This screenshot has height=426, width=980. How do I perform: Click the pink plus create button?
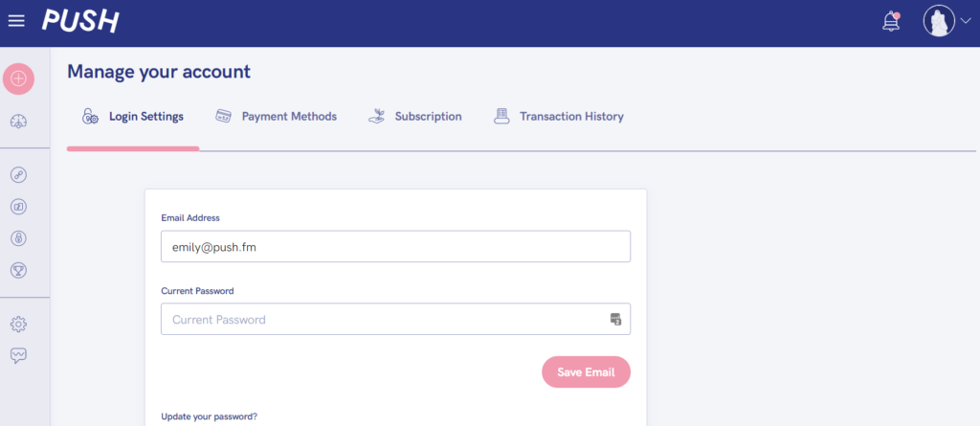[19, 78]
